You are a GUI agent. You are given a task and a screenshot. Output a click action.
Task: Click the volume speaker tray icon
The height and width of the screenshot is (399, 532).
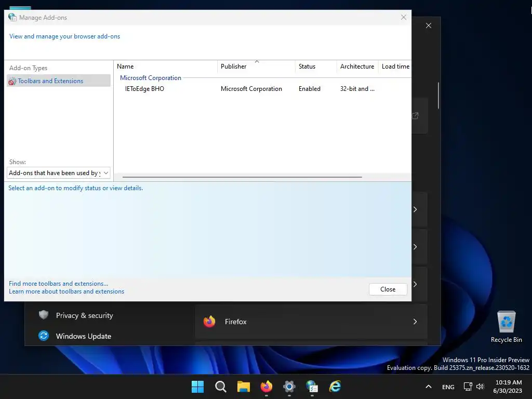[480, 387]
